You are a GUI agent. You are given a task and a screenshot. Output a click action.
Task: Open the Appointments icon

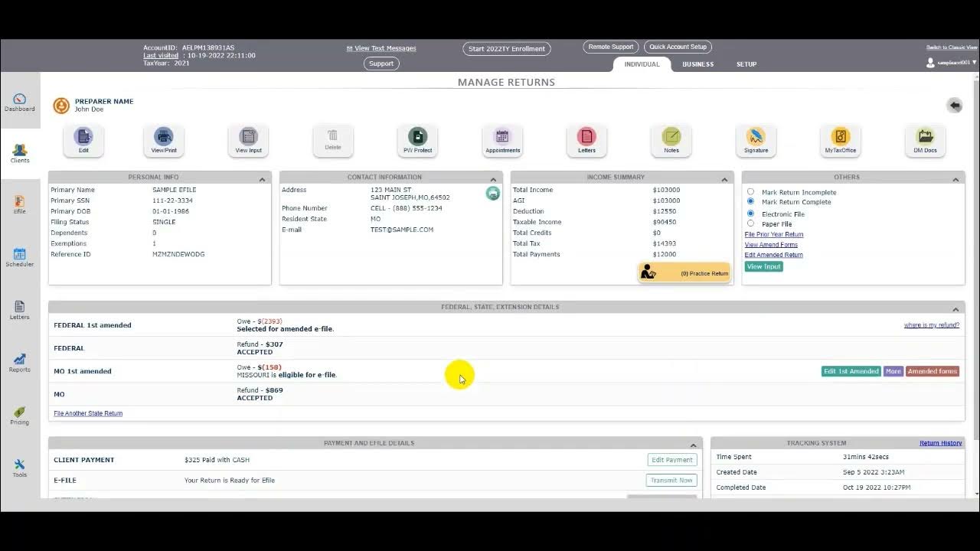click(502, 140)
